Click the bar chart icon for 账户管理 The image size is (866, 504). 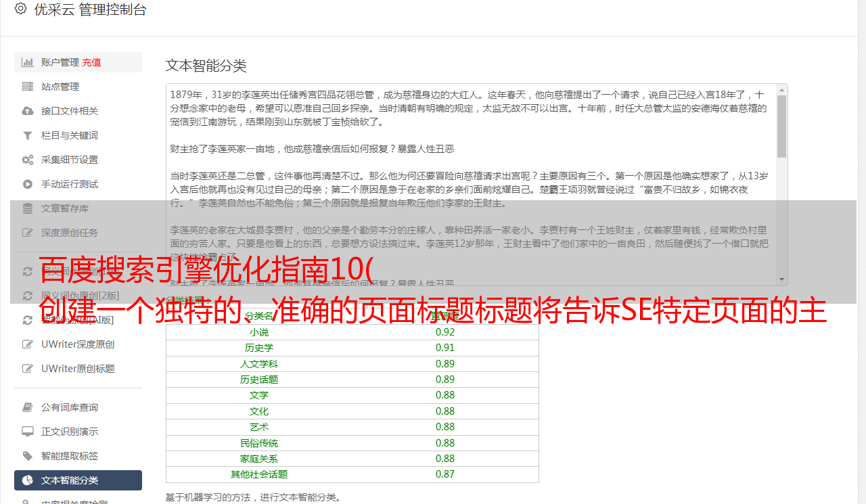pyautogui.click(x=27, y=62)
